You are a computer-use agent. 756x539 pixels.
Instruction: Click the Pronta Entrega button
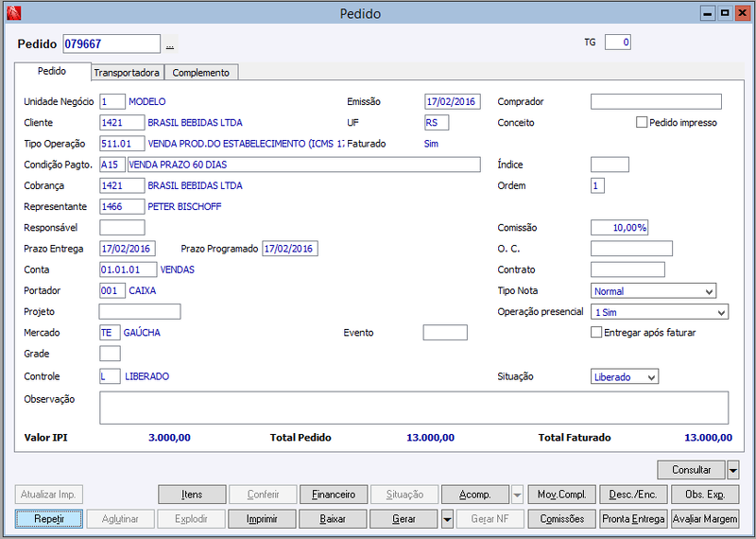(x=633, y=519)
